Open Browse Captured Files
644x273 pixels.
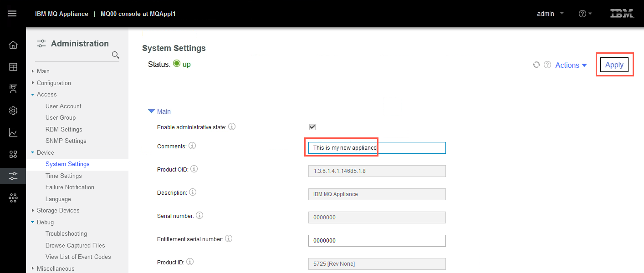(x=75, y=245)
